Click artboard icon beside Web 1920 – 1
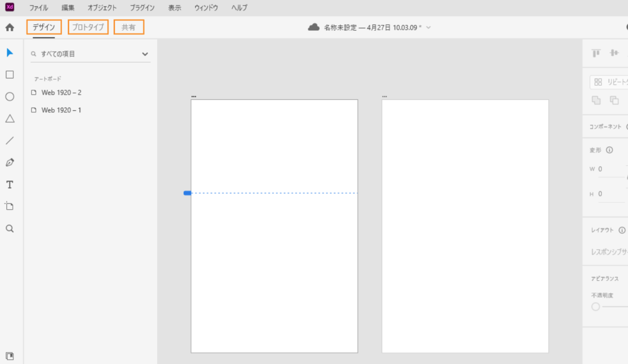 pos(34,110)
